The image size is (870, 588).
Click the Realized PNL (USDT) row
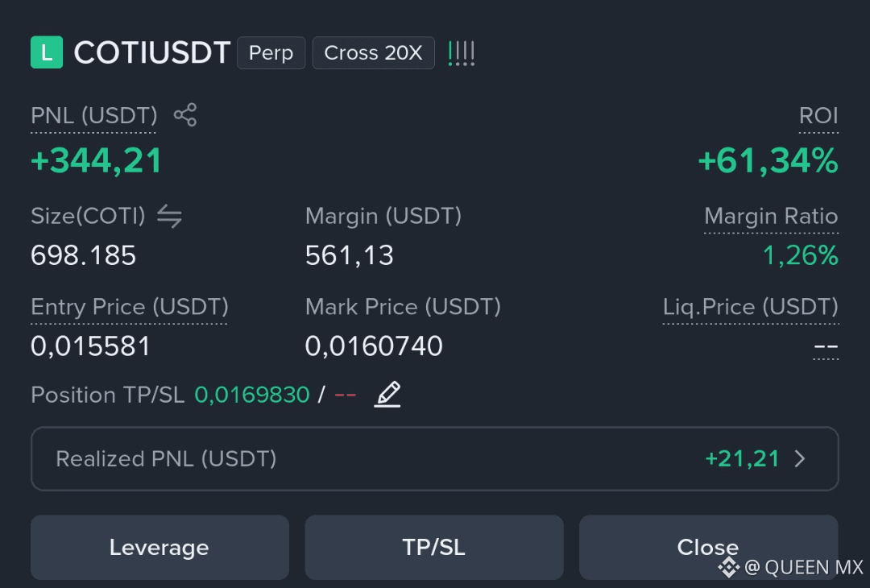[434, 459]
